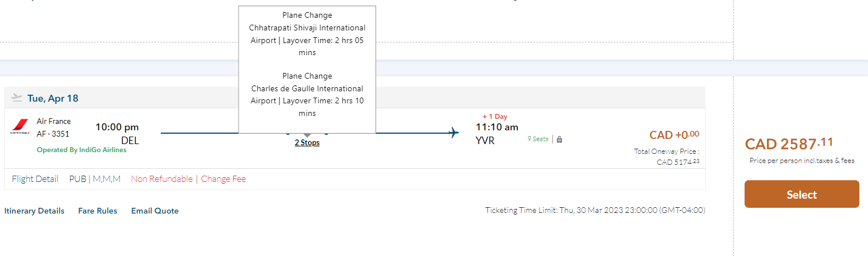Click the baggage icon next to 9 Seats
The height and width of the screenshot is (256, 868).
click(x=560, y=139)
